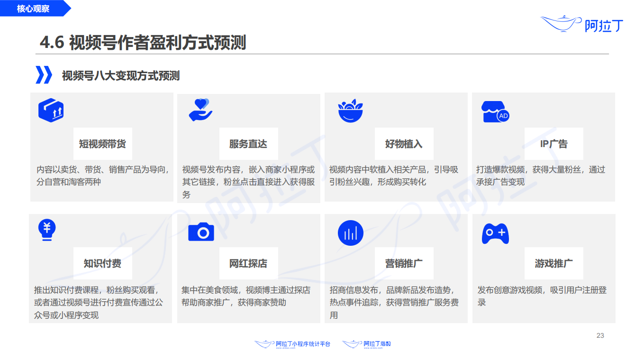The width and height of the screenshot is (644, 362).
Task: Click the description starting 集中在美食领域
Action: [x=246, y=296]
